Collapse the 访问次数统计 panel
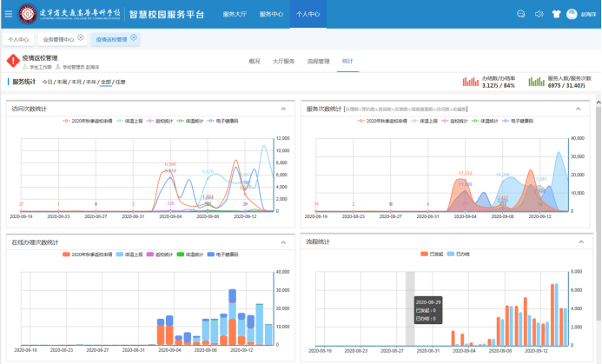Image resolution: width=602 pixels, height=364 pixels. click(x=283, y=109)
